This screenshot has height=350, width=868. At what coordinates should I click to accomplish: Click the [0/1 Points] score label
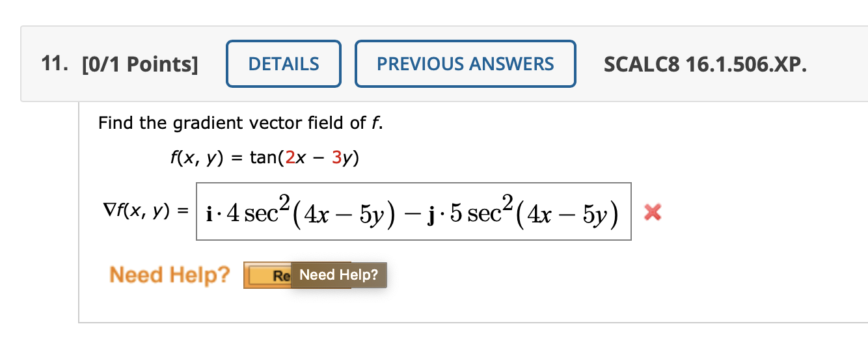pos(141,64)
